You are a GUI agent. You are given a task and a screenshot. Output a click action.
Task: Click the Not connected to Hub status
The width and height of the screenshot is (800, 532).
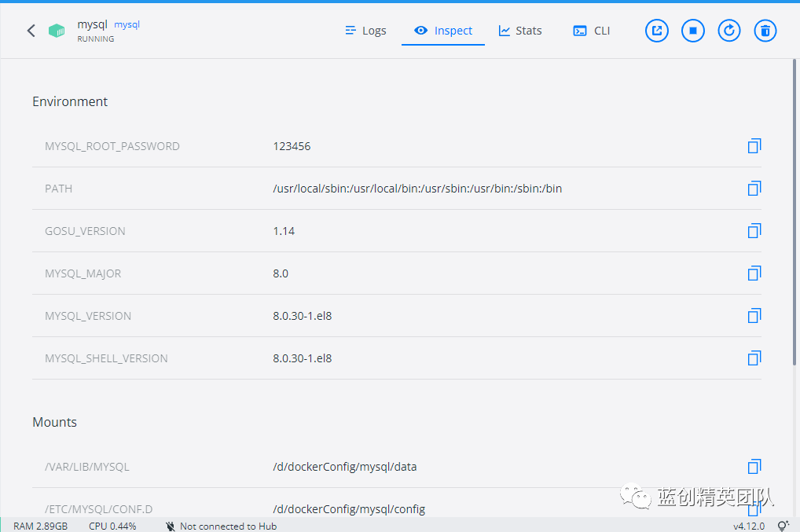pos(228,526)
